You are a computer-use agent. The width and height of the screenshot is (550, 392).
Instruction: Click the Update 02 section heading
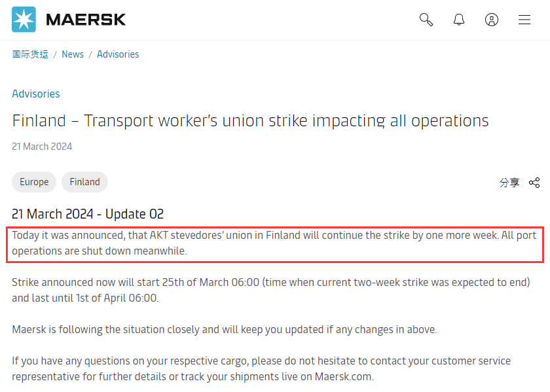pos(88,214)
